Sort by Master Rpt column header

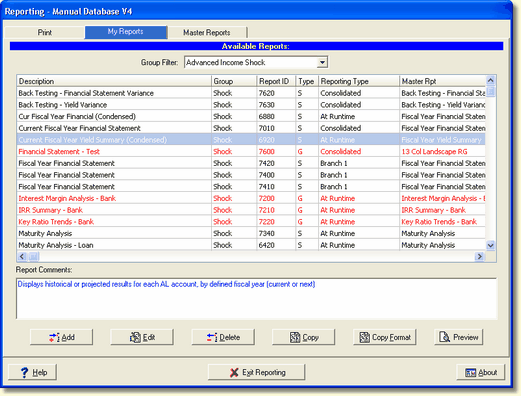point(442,81)
